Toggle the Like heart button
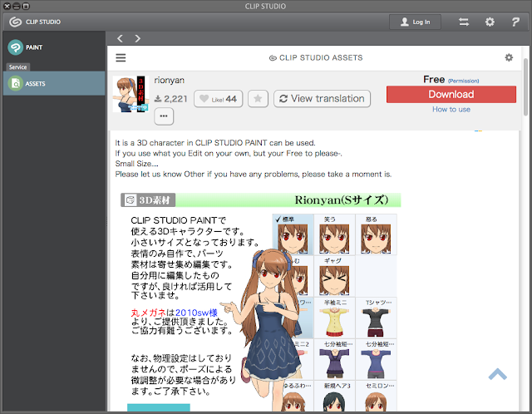This screenshot has width=532, height=414. (x=218, y=99)
